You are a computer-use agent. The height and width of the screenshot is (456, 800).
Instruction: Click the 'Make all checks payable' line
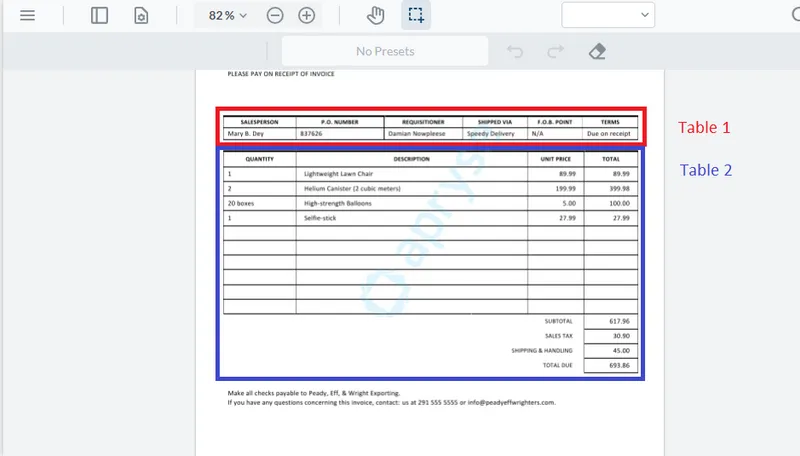pyautogui.click(x=314, y=393)
